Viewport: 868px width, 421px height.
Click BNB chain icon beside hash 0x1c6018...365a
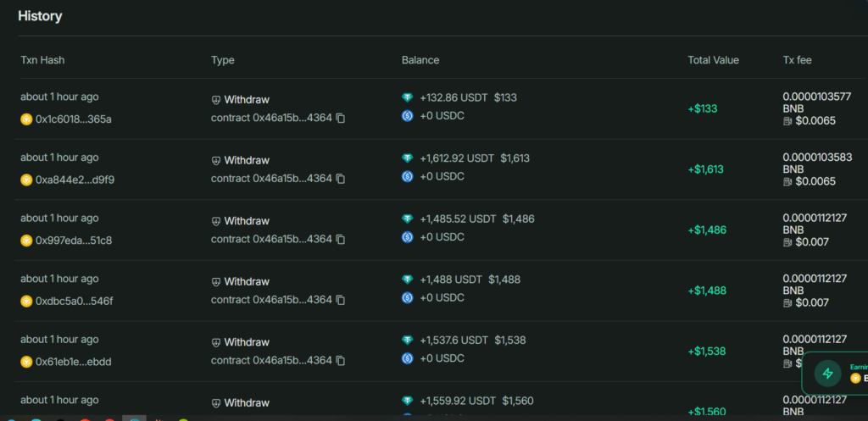tap(26, 119)
